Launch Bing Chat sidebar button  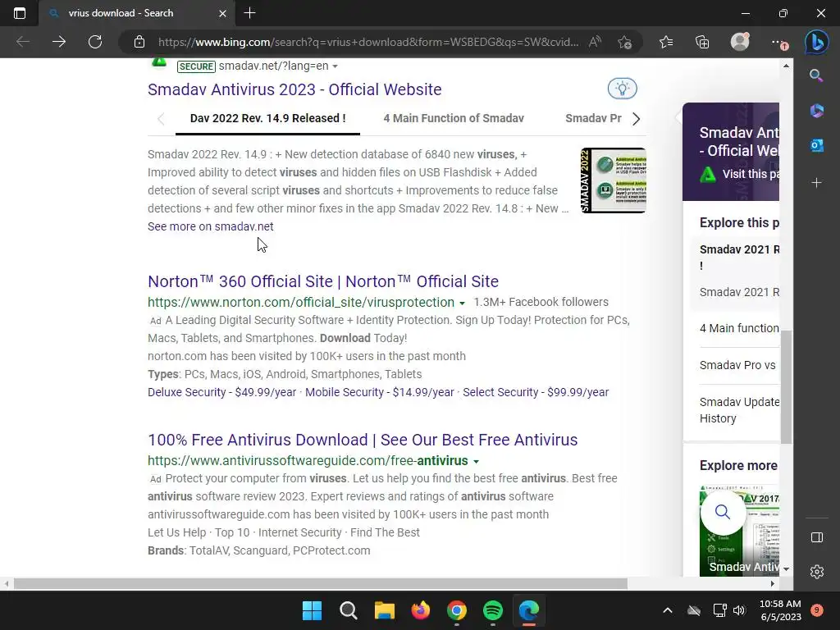816,42
